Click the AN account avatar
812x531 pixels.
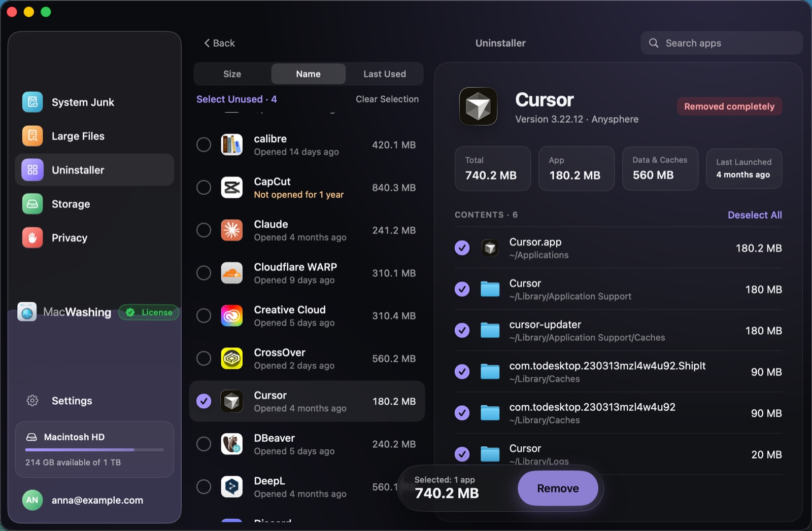pos(32,500)
